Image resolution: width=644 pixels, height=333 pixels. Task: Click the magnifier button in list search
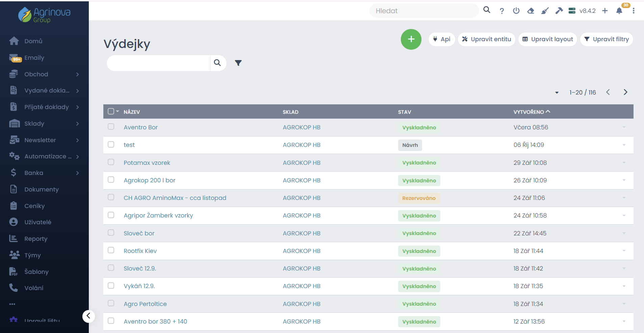[x=217, y=63]
